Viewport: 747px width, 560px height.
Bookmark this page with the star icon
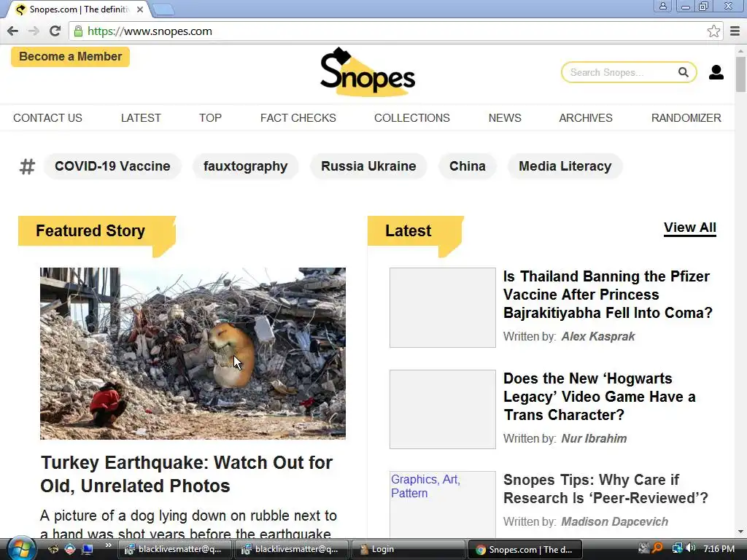point(713,31)
